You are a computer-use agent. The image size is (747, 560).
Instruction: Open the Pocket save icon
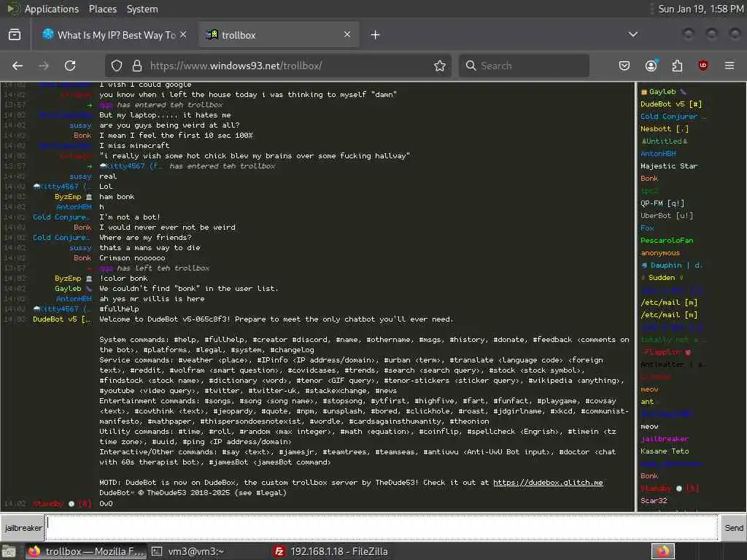624,66
